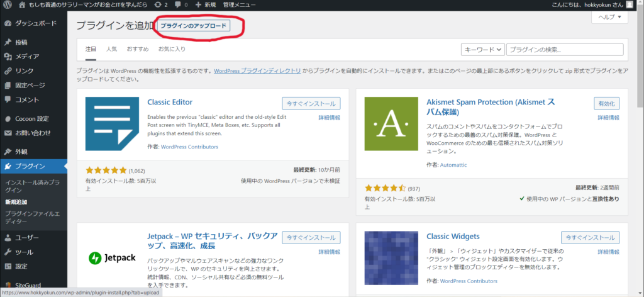
Task: Open 管理メニュー in the admin bar
Action: click(239, 5)
